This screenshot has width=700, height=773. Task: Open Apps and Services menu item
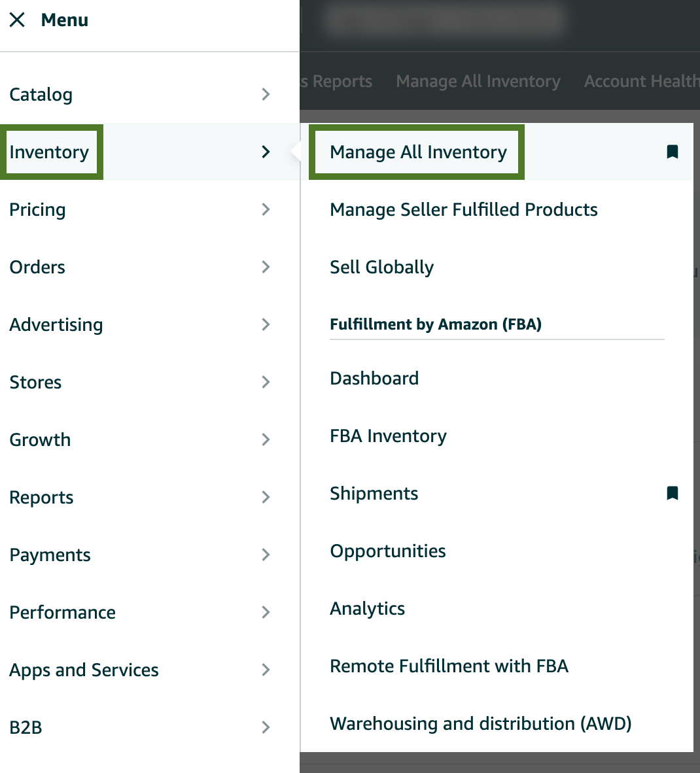[84, 670]
